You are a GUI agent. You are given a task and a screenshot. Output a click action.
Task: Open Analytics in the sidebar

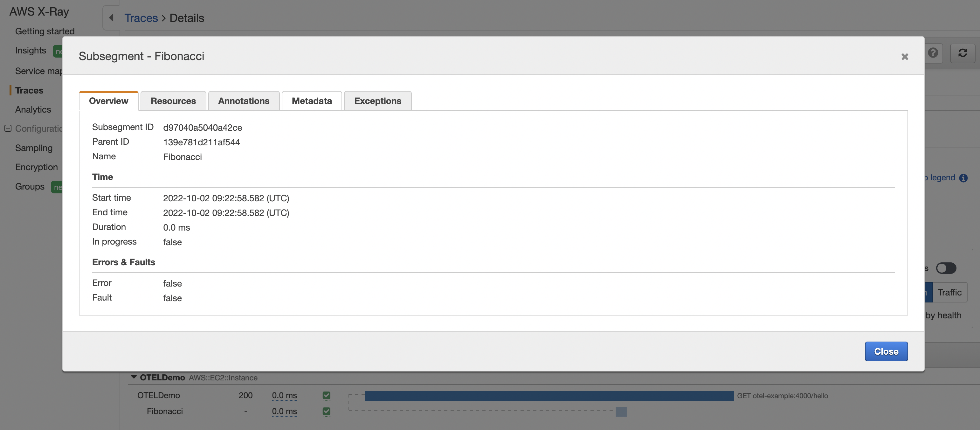pyautogui.click(x=33, y=110)
